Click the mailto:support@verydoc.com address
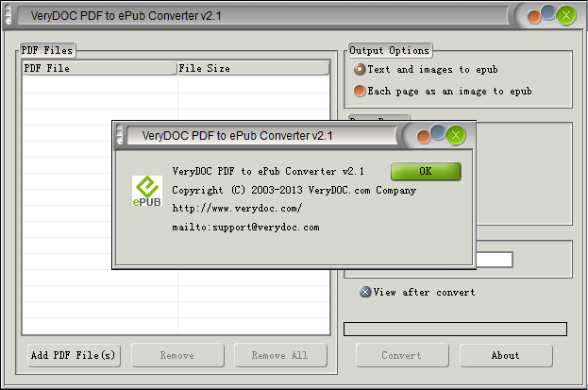The height and width of the screenshot is (390, 588). [x=245, y=227]
